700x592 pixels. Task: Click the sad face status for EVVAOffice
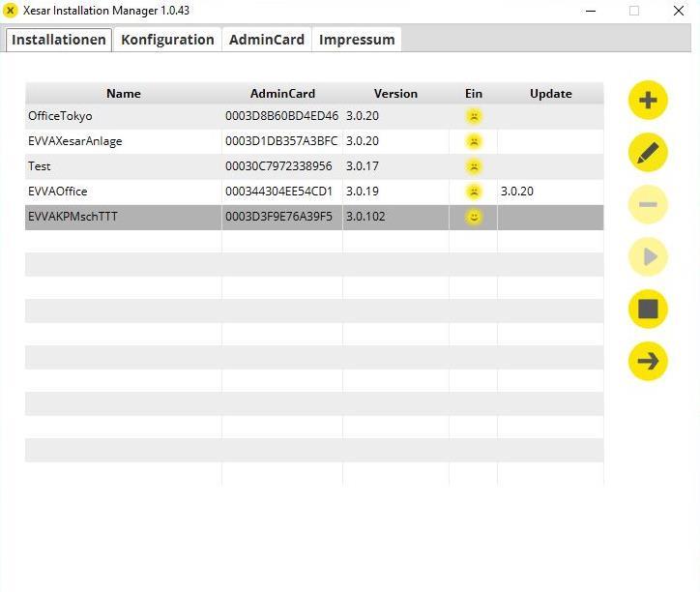(474, 192)
